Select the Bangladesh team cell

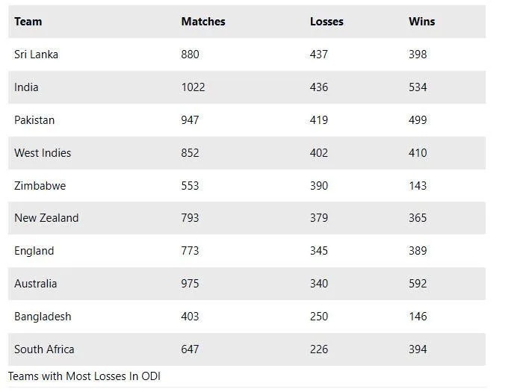coord(43,317)
